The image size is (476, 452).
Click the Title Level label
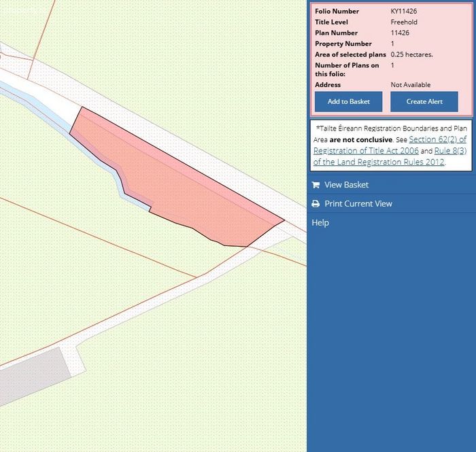[x=332, y=22]
